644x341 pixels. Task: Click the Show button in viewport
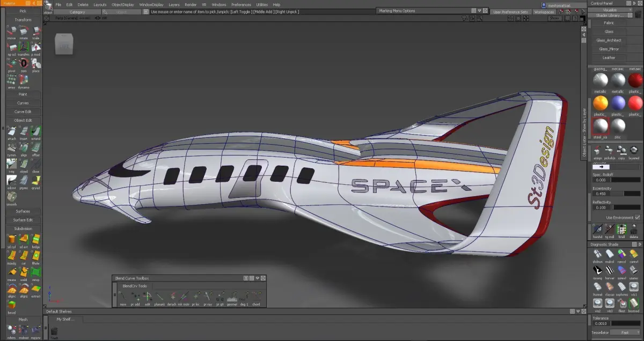pos(554,18)
